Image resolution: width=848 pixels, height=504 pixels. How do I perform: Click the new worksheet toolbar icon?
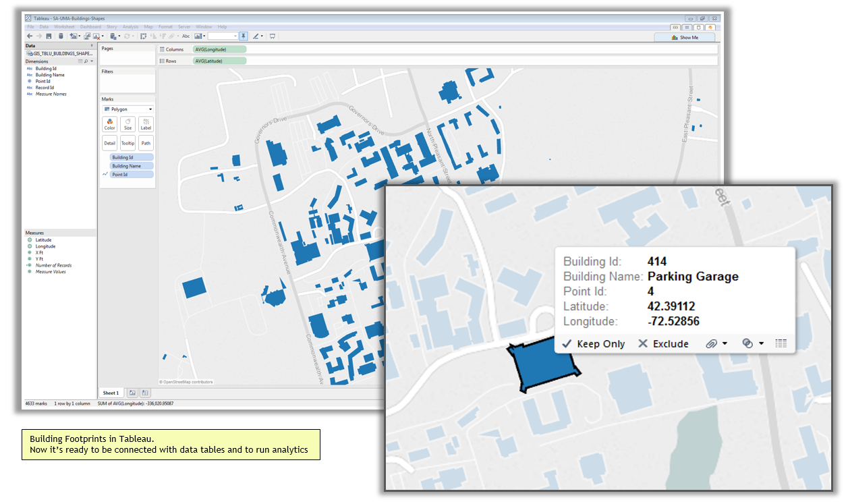74,36
